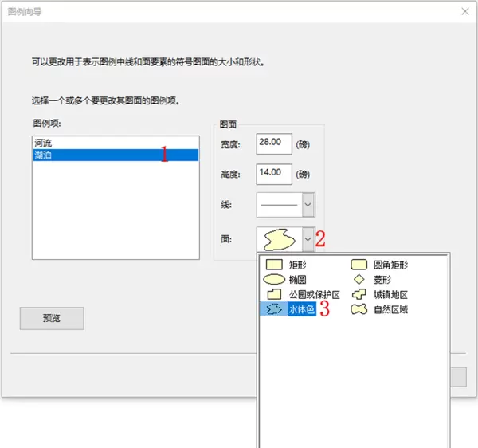The width and height of the screenshot is (478, 448).
Task: Click the line sample in 线 combo box
Action: tap(279, 205)
